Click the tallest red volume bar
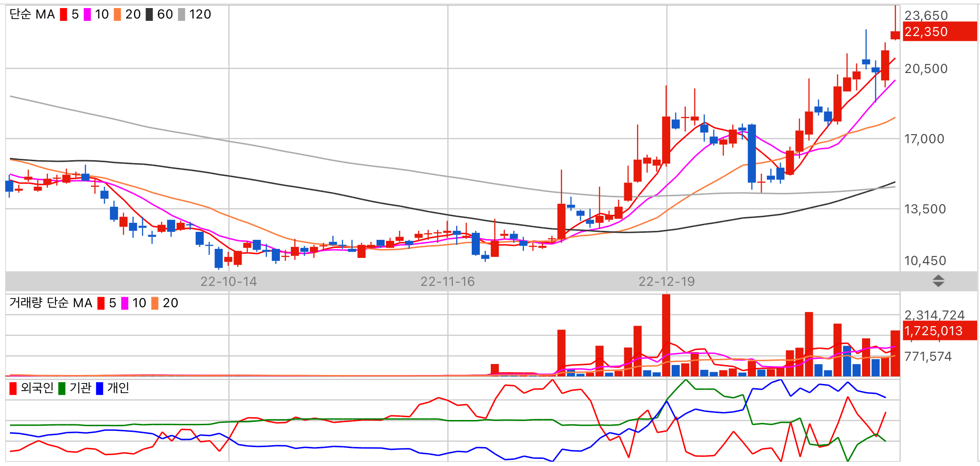 [x=666, y=335]
